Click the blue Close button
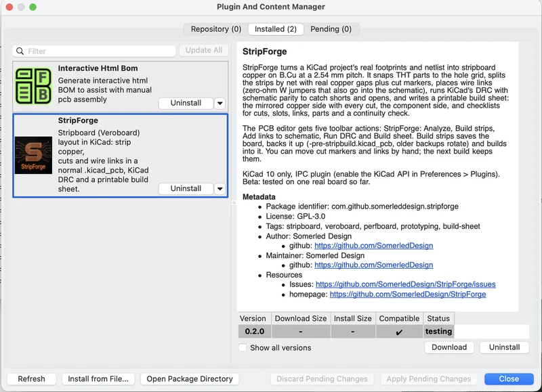Screen dimensions: 542x392 (x=509, y=379)
